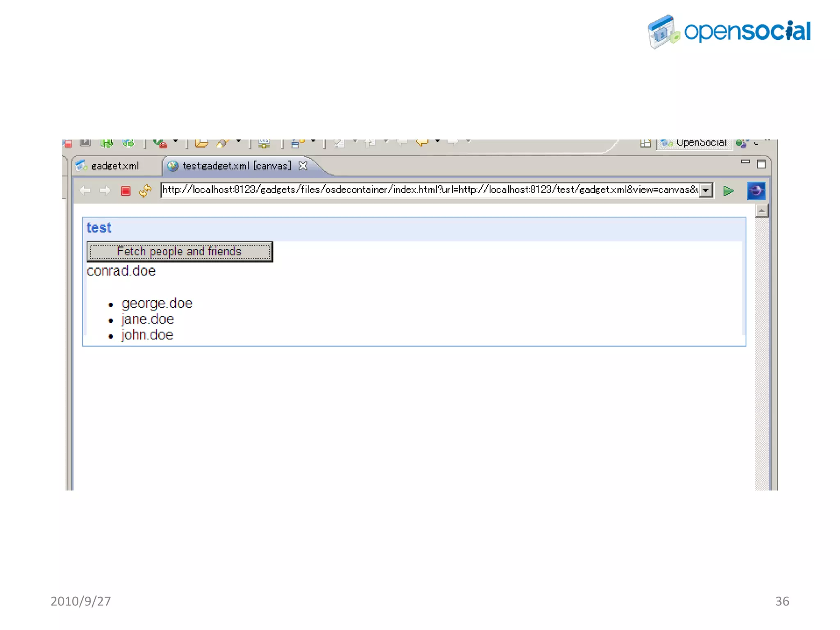Screen dimensions: 840x630
Task: Expand dropdown next to open folder icon
Action: pyautogui.click(x=238, y=142)
